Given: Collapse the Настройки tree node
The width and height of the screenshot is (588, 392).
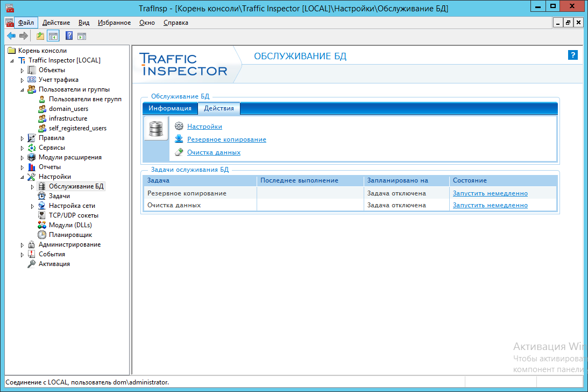Looking at the screenshot, I should click(22, 177).
